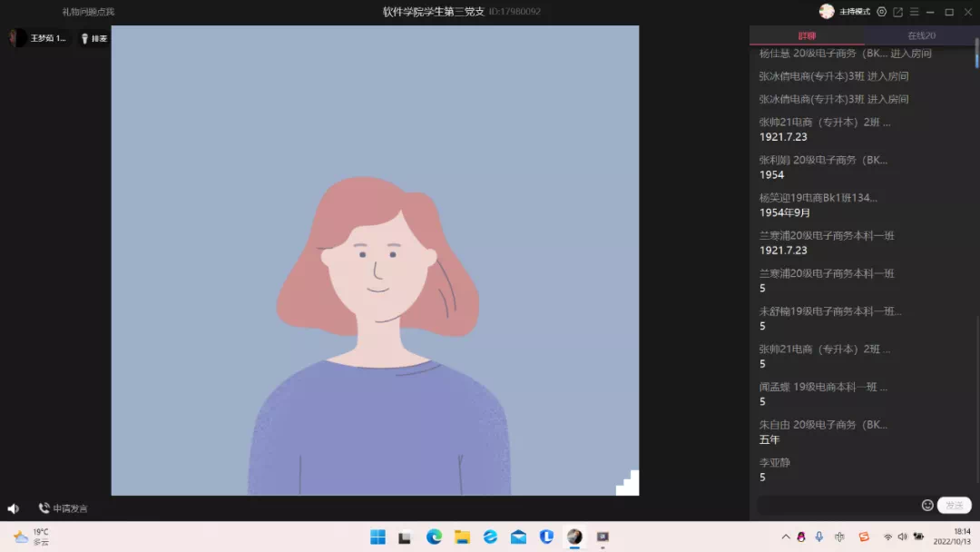Open Windows Start menu on taskbar

pyautogui.click(x=377, y=537)
